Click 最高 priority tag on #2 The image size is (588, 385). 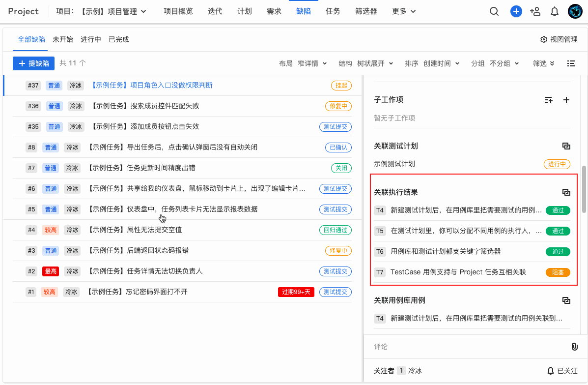(x=51, y=271)
